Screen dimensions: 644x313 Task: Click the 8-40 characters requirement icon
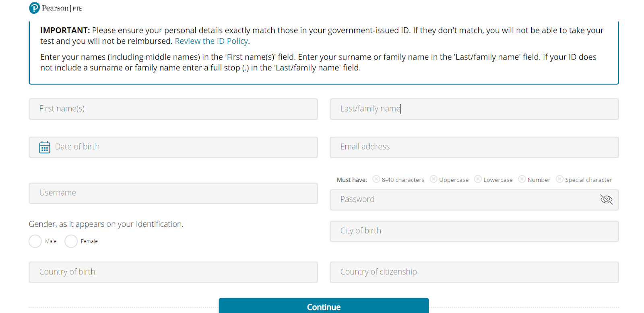[x=376, y=179]
